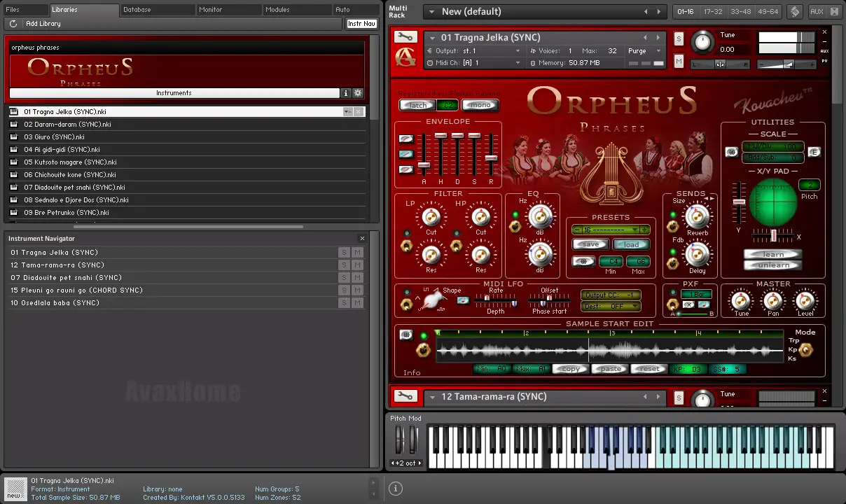Flip the Delay send toggle switch
This screenshot has height=504, width=846.
pos(672,263)
